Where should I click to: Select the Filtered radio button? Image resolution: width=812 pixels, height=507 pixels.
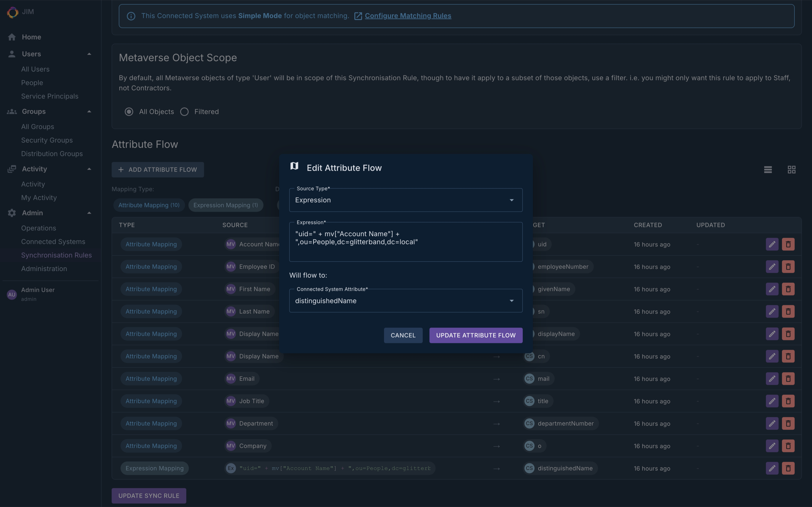[184, 112]
